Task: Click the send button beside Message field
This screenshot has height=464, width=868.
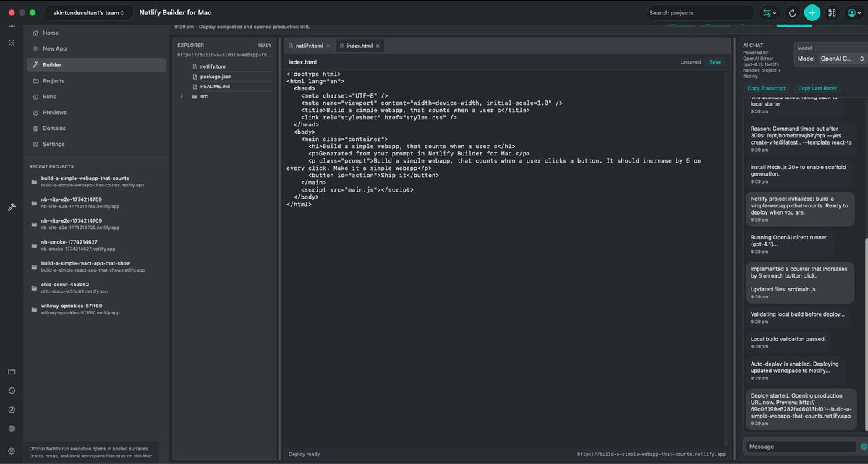Action: pos(864,447)
